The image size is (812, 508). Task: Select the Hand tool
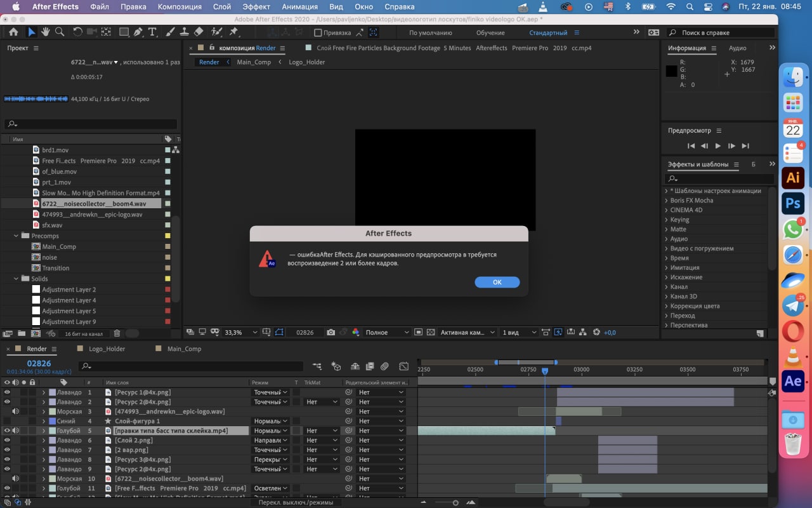click(46, 32)
